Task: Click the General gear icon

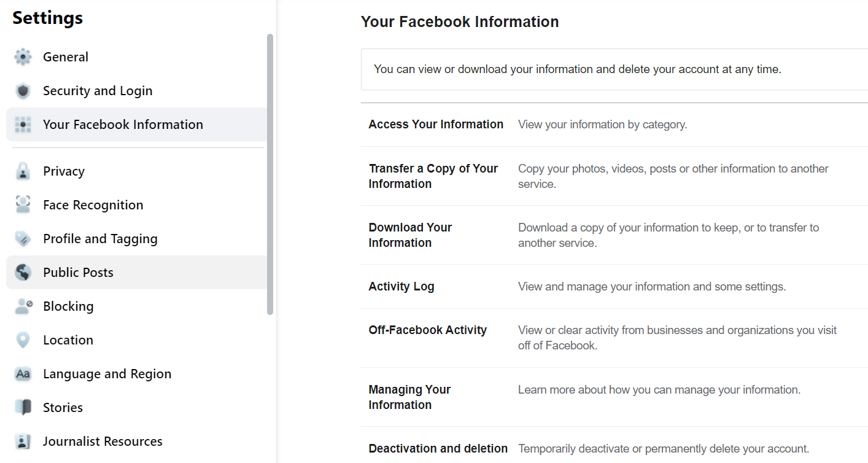Action: pos(23,57)
